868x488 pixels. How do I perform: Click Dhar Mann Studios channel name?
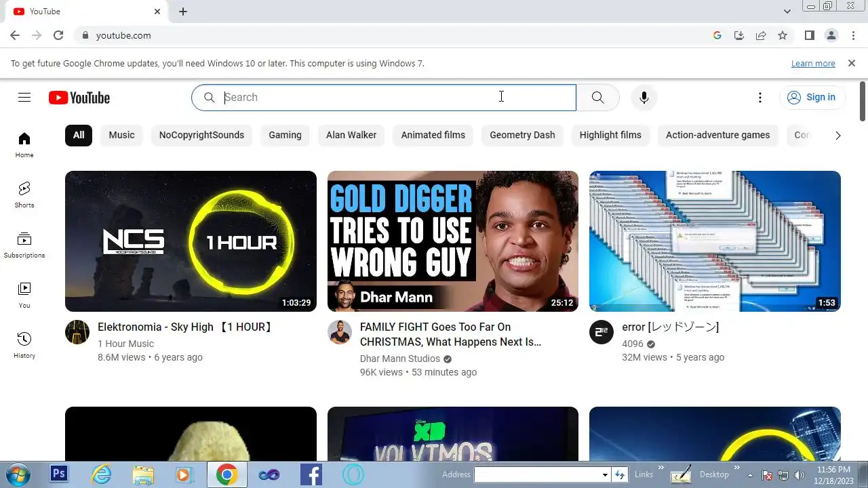point(400,359)
